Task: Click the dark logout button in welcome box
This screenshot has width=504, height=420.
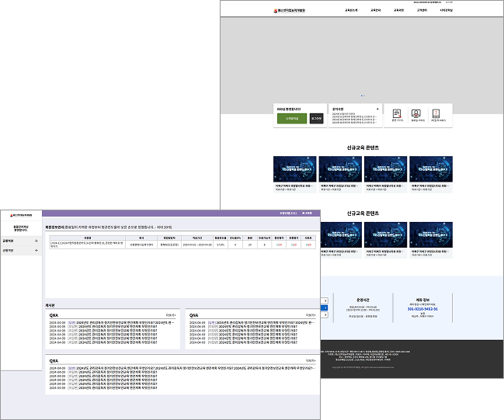Action: click(x=316, y=118)
